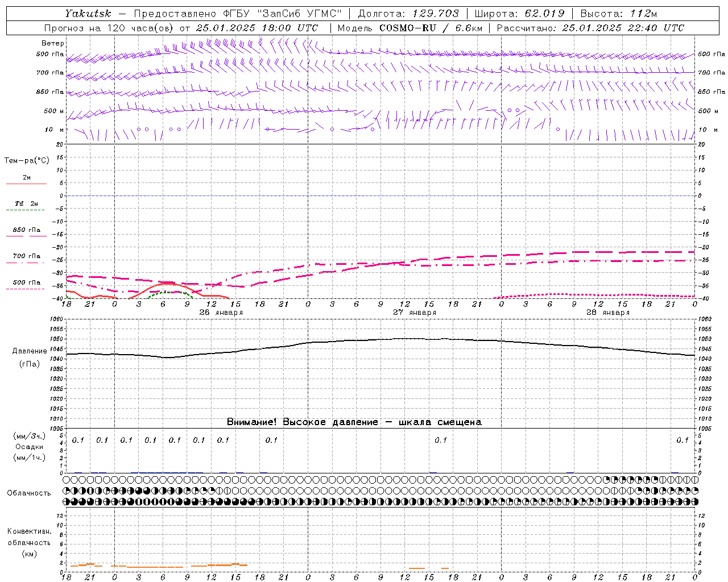Click the right-side "500 гПа" wind label
This screenshot has width=728, height=582.
(x=712, y=55)
